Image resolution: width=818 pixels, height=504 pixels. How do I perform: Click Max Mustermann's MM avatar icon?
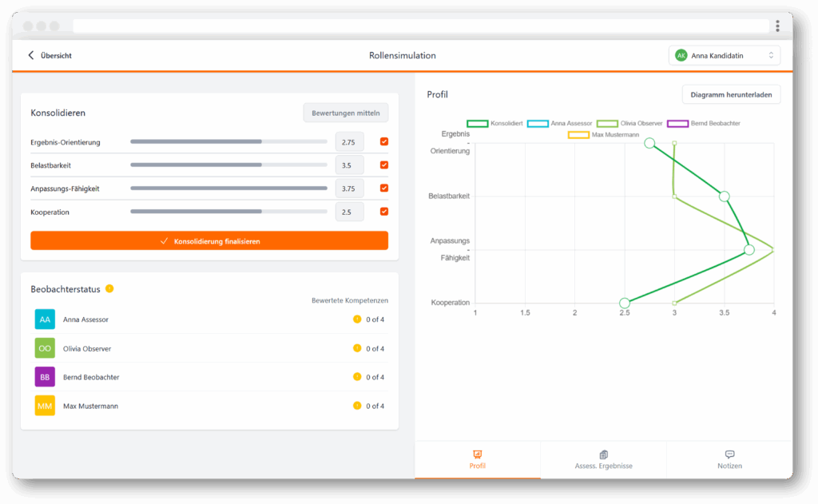(44, 405)
